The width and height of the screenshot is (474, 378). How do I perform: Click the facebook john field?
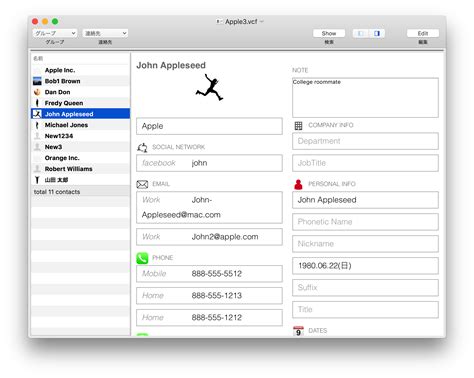[x=209, y=163]
